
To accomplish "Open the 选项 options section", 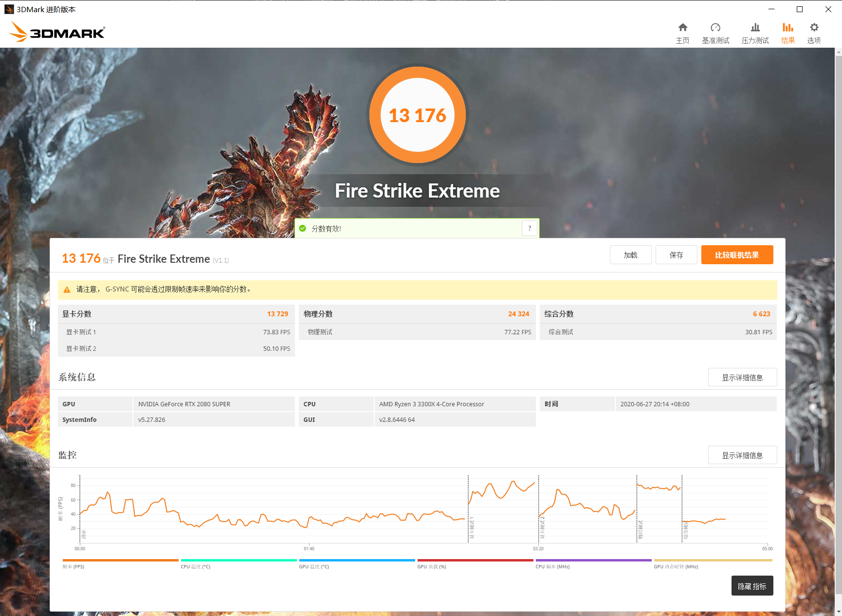I will pyautogui.click(x=814, y=33).
